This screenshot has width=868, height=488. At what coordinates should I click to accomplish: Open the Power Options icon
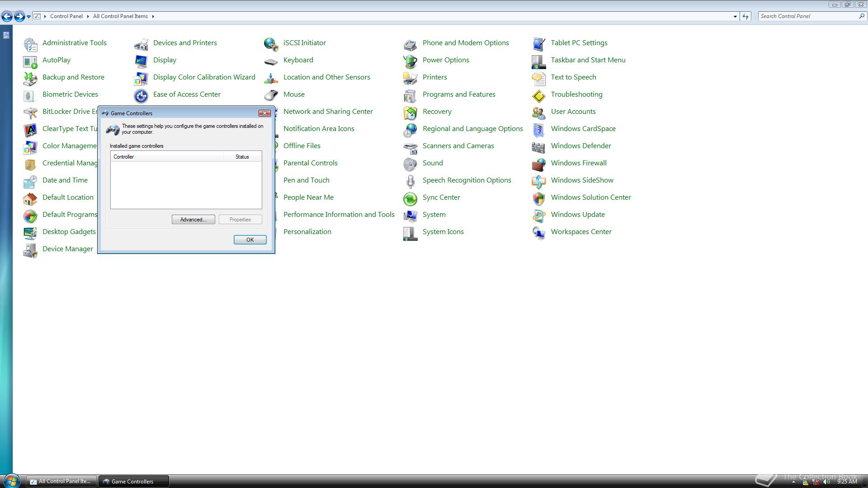pos(410,61)
